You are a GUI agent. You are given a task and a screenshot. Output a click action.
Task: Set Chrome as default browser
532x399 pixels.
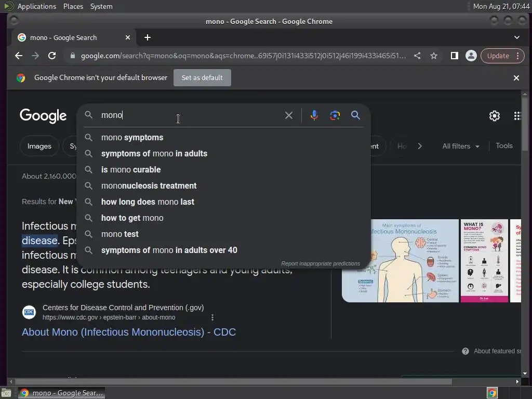[202, 78]
